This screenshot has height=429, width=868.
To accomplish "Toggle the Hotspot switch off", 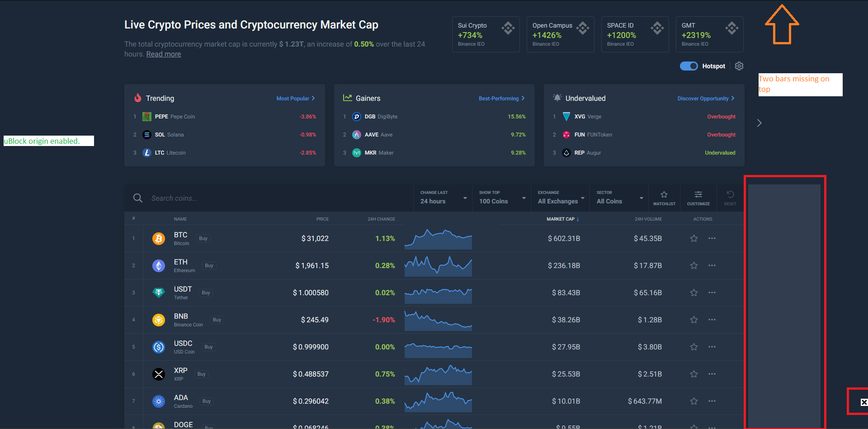I will click(x=688, y=66).
